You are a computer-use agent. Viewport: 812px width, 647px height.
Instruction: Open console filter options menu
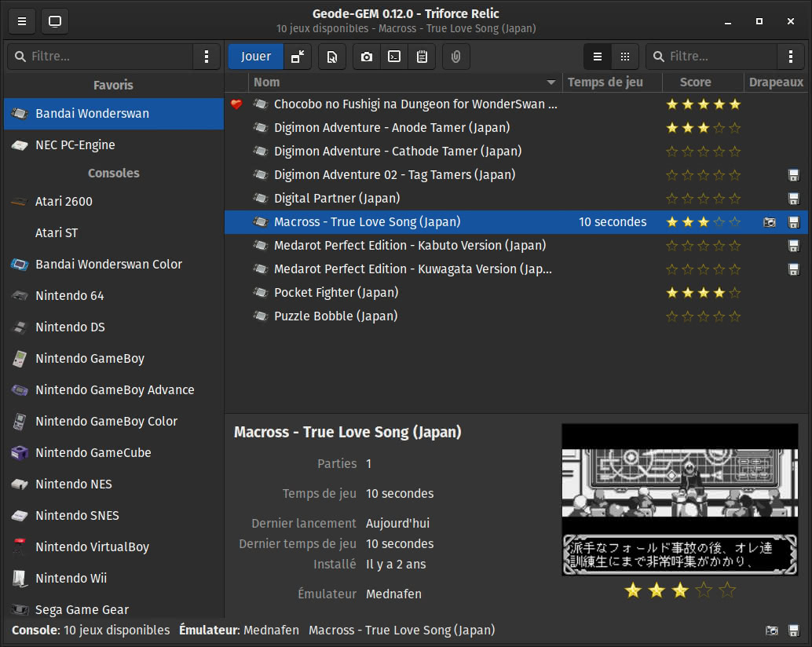(x=207, y=57)
